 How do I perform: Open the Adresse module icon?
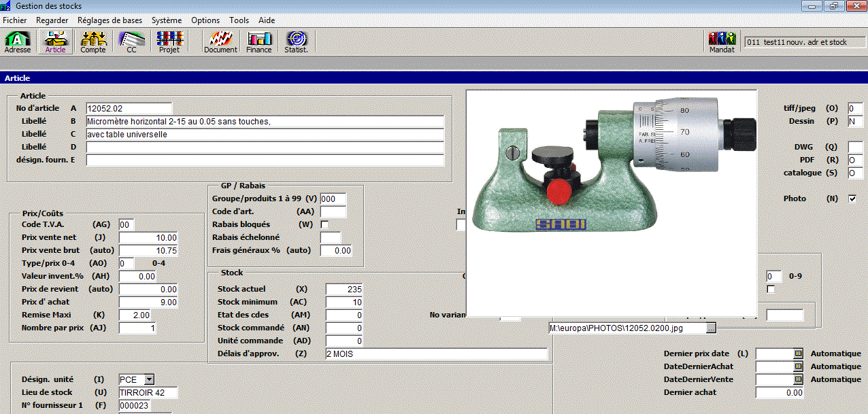point(18,42)
